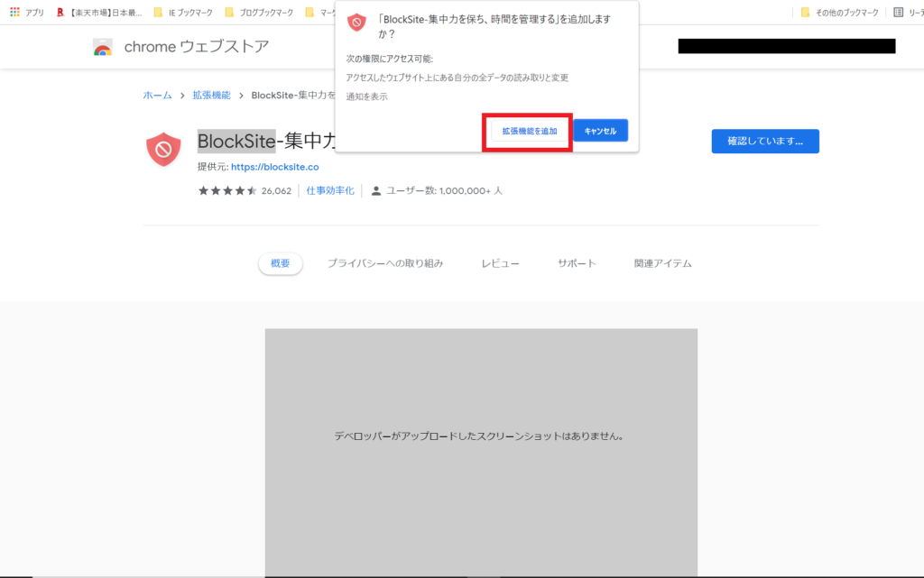Go to ホーム breadcrumb link
The height and width of the screenshot is (578, 924).
click(157, 96)
